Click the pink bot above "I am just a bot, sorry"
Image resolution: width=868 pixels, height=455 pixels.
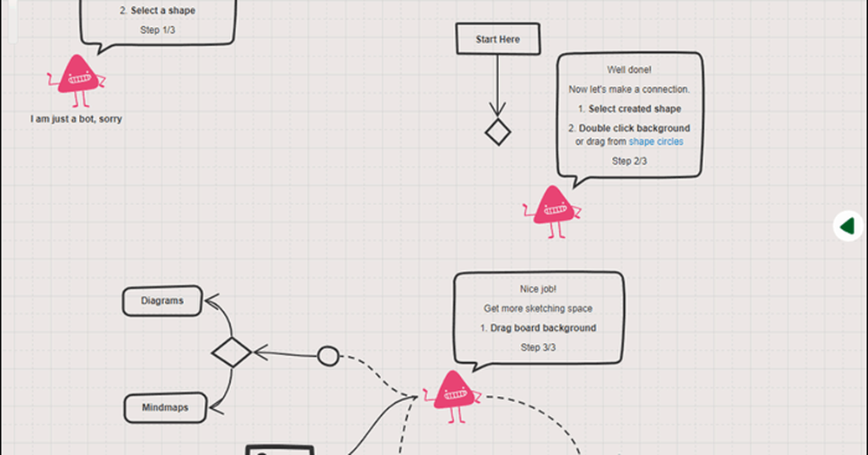point(76,80)
